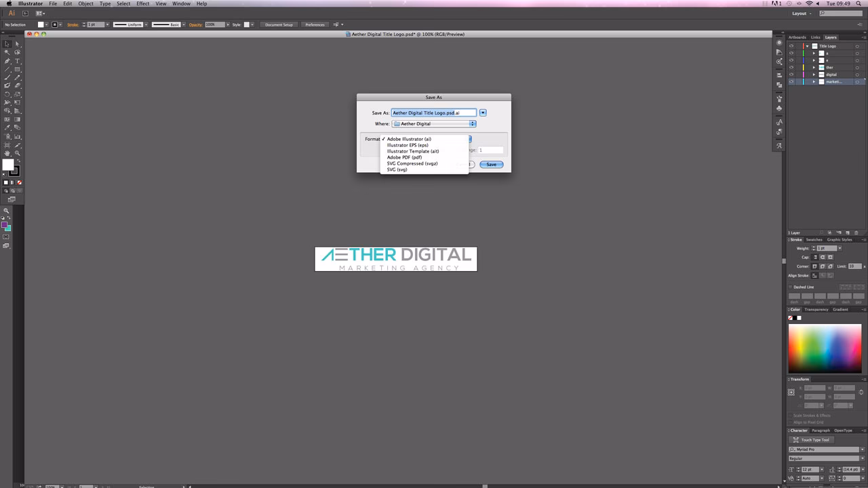Activate the Magic Wand tool
Screen dimensions: 868x488
click(x=5, y=52)
